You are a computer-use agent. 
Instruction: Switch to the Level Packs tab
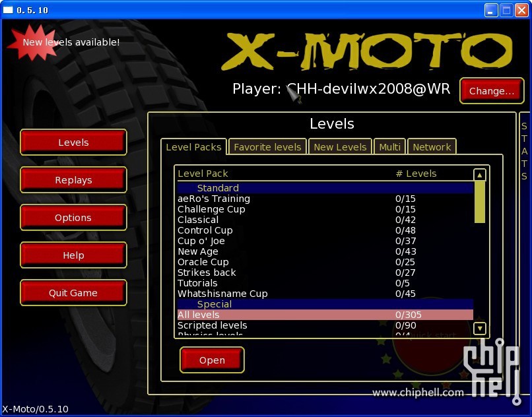pos(193,147)
